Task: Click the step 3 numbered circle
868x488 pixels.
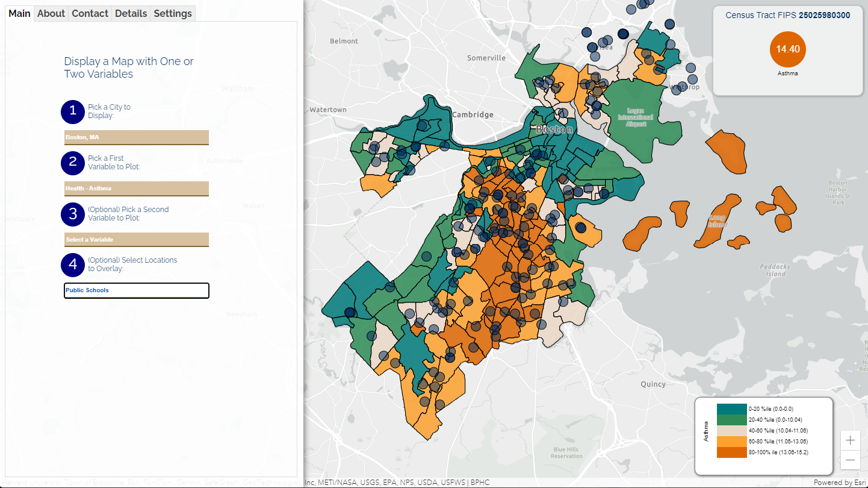Action: [x=73, y=214]
